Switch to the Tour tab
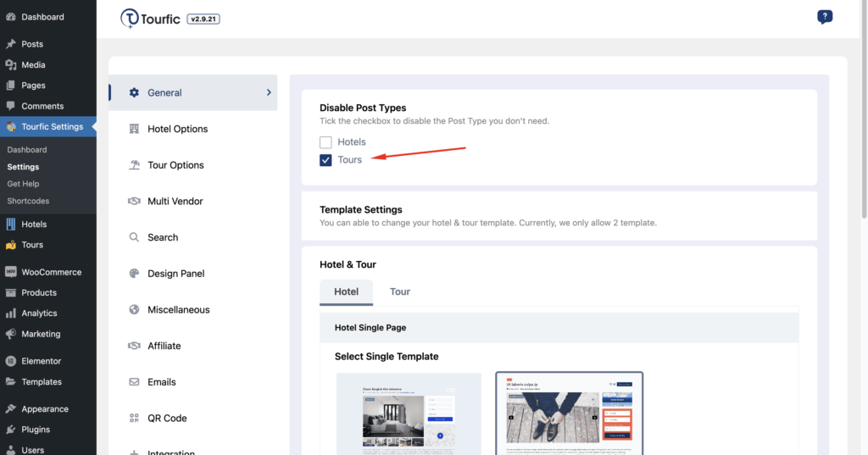This screenshot has width=868, height=455. click(400, 291)
